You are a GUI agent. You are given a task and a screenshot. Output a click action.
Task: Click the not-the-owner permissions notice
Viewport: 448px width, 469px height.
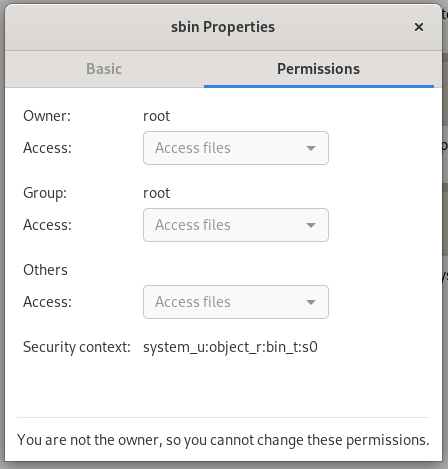[223, 440]
